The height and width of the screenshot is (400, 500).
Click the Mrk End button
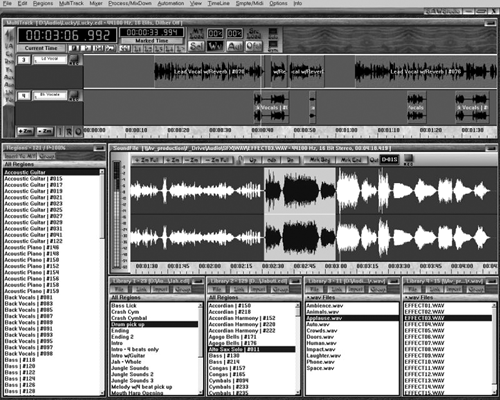(351, 160)
